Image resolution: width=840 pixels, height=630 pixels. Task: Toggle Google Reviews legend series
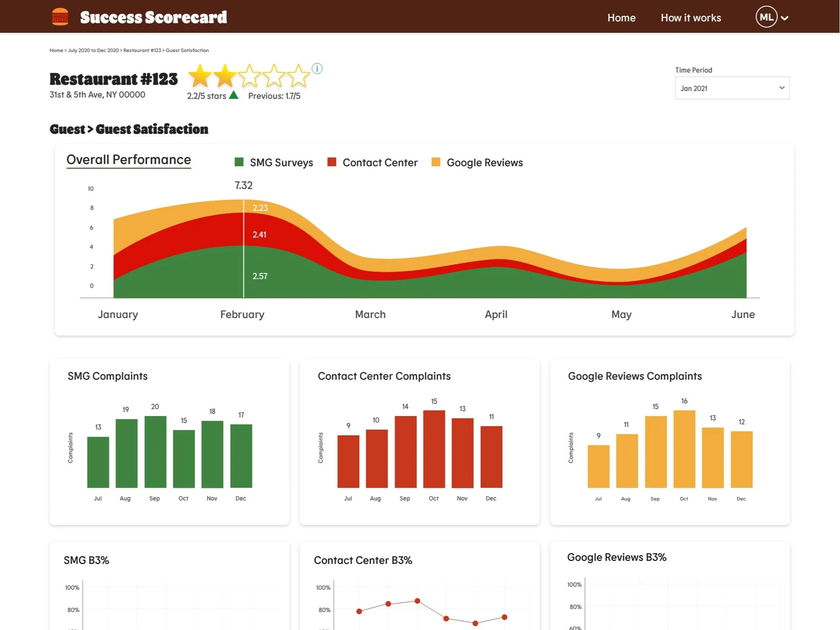point(484,163)
